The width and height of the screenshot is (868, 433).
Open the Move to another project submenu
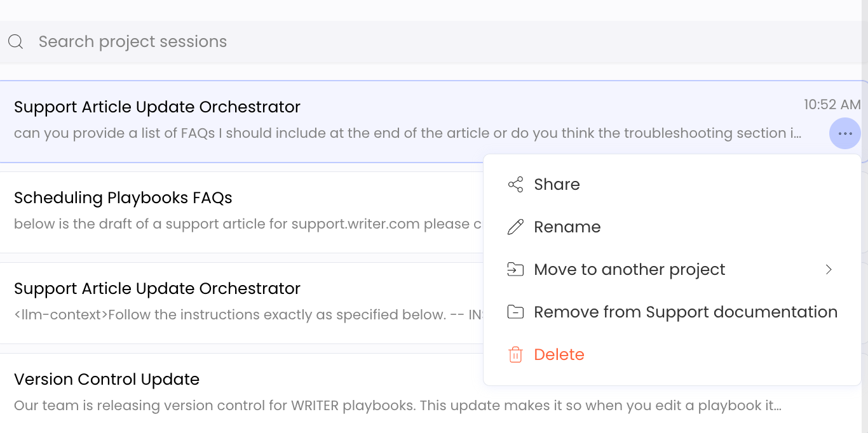(629, 270)
